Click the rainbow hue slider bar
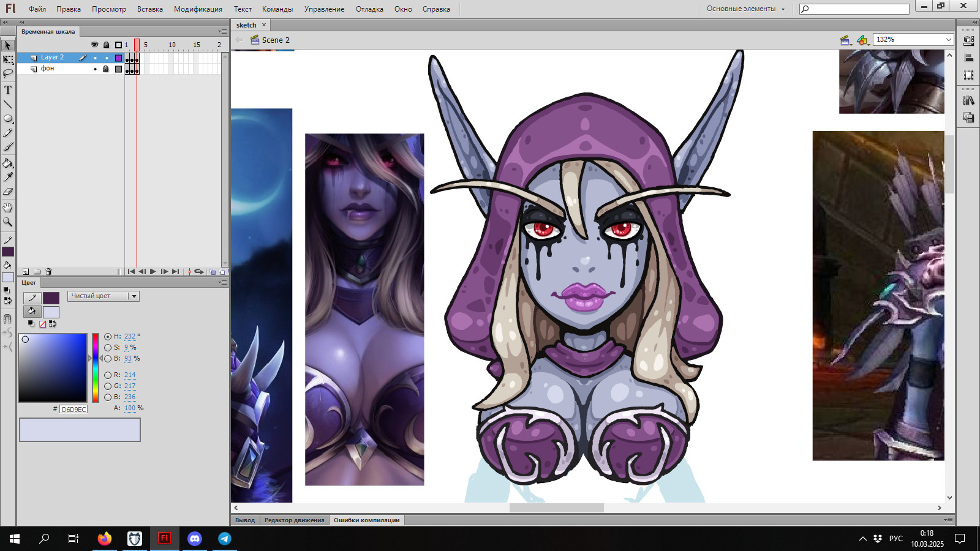Image resolution: width=980 pixels, height=551 pixels. click(x=96, y=368)
